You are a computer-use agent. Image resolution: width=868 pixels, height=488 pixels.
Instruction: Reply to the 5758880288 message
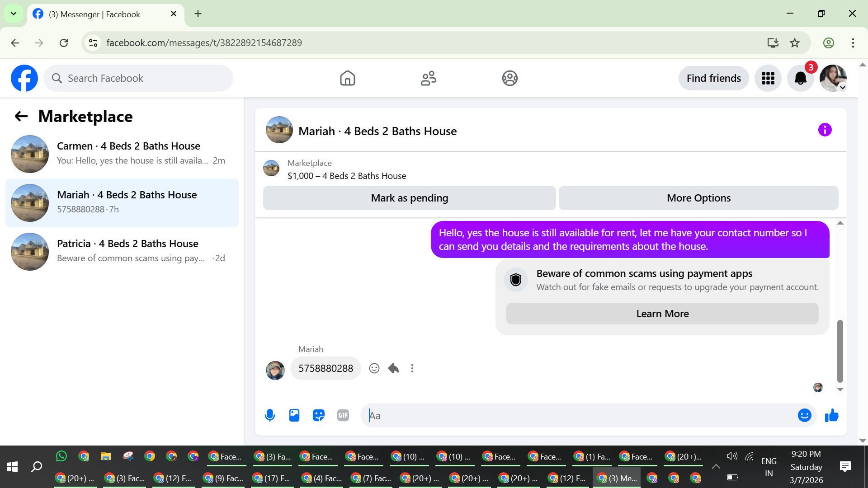pos(393,368)
